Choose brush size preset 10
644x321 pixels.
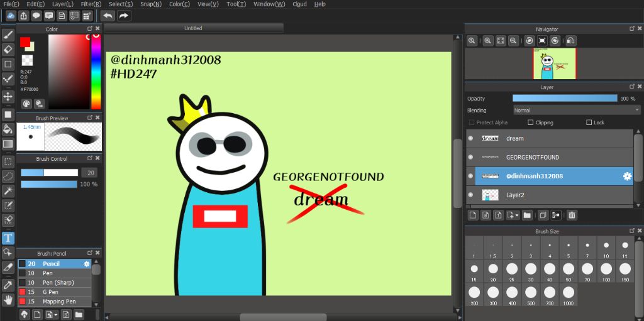(606, 248)
